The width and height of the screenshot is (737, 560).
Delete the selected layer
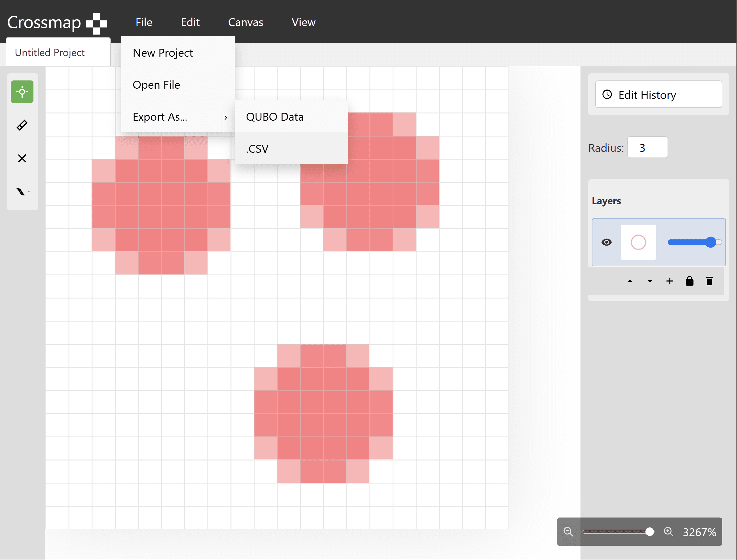[x=709, y=281]
